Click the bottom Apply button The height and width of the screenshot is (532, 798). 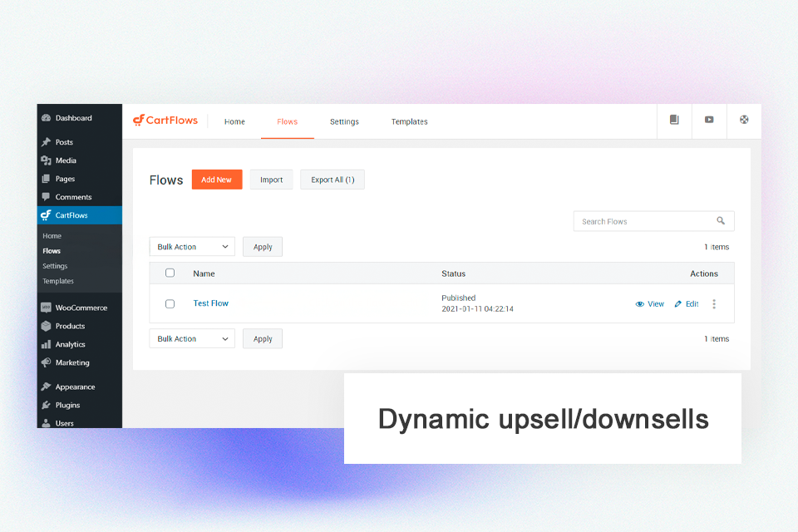click(263, 338)
